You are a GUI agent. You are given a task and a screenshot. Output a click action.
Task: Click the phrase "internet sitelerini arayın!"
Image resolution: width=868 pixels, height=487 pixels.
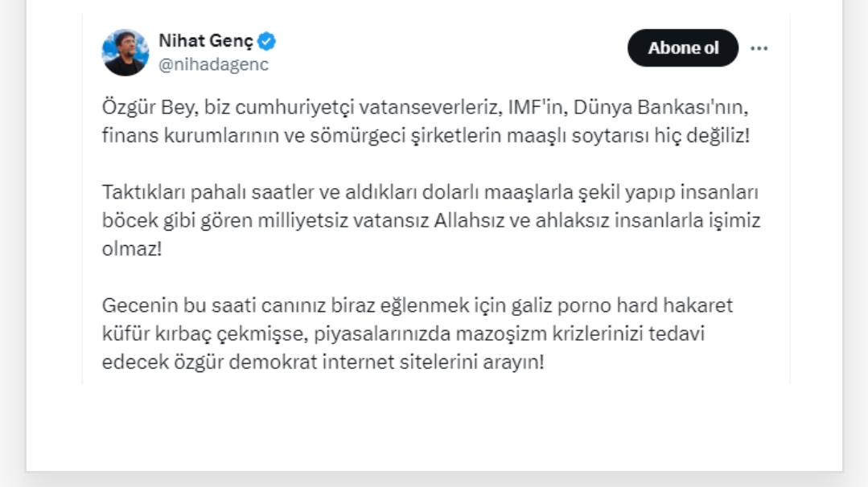434,362
